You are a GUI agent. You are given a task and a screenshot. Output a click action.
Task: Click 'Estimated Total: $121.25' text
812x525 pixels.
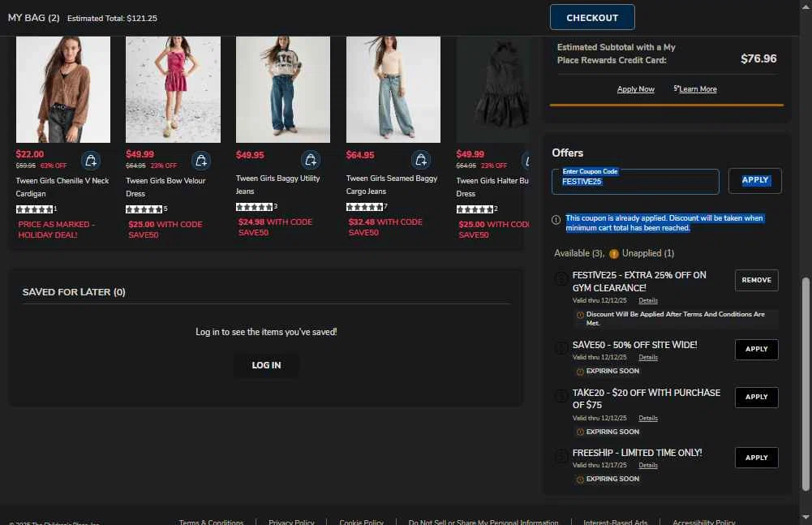click(112, 18)
